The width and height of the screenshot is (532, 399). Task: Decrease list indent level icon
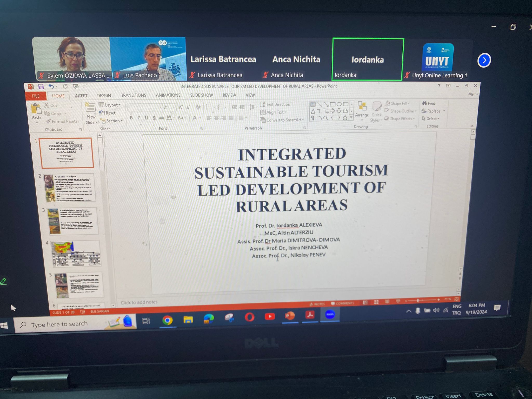(234, 107)
